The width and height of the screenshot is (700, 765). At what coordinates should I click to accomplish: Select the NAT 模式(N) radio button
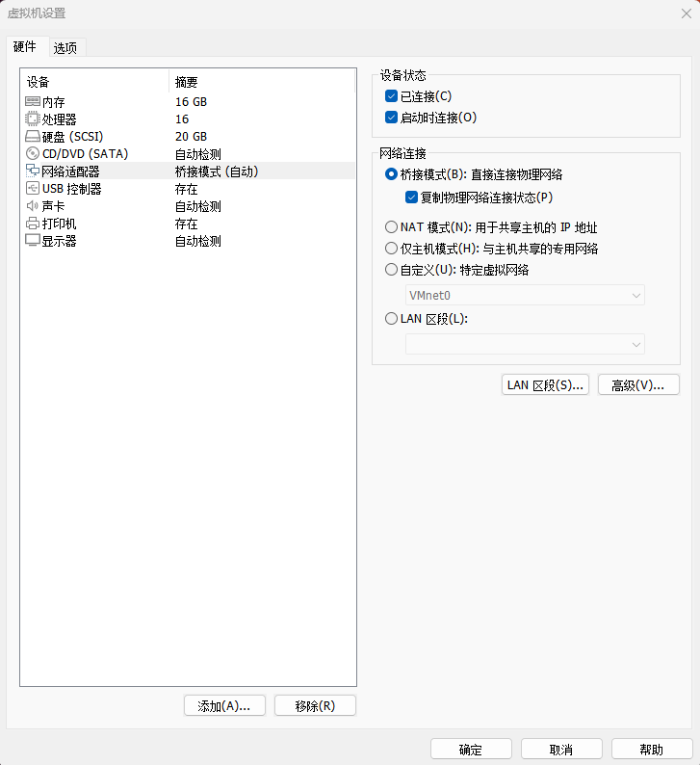click(x=391, y=226)
